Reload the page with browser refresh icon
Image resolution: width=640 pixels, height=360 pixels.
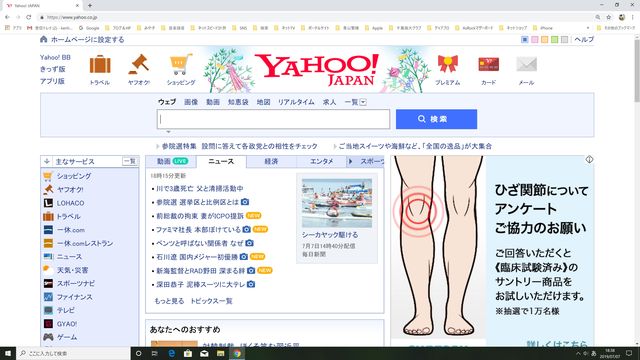pos(29,17)
